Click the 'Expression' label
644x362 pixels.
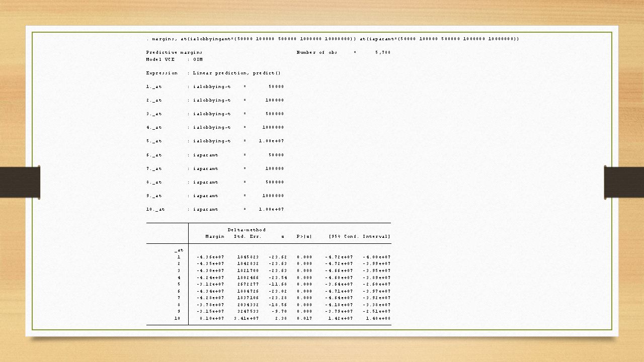[162, 73]
